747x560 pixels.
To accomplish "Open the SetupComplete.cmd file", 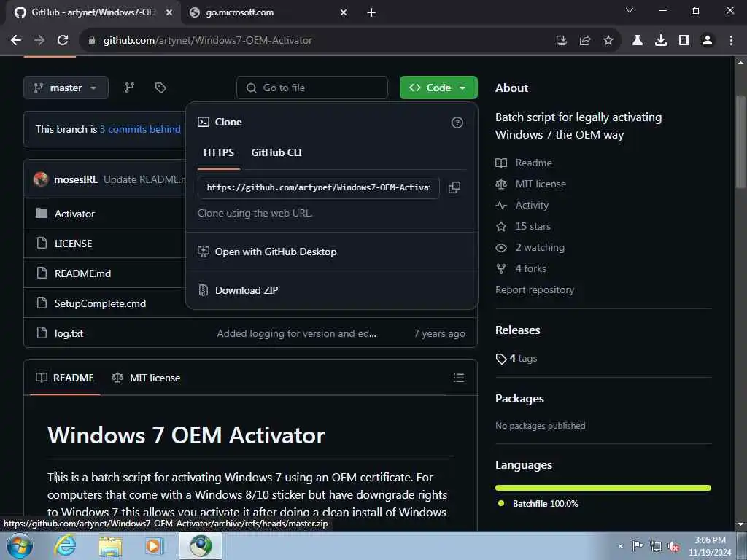I will click(x=100, y=303).
